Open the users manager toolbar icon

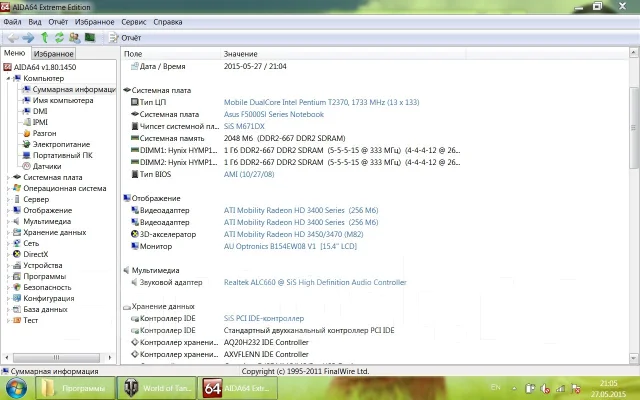coord(75,38)
